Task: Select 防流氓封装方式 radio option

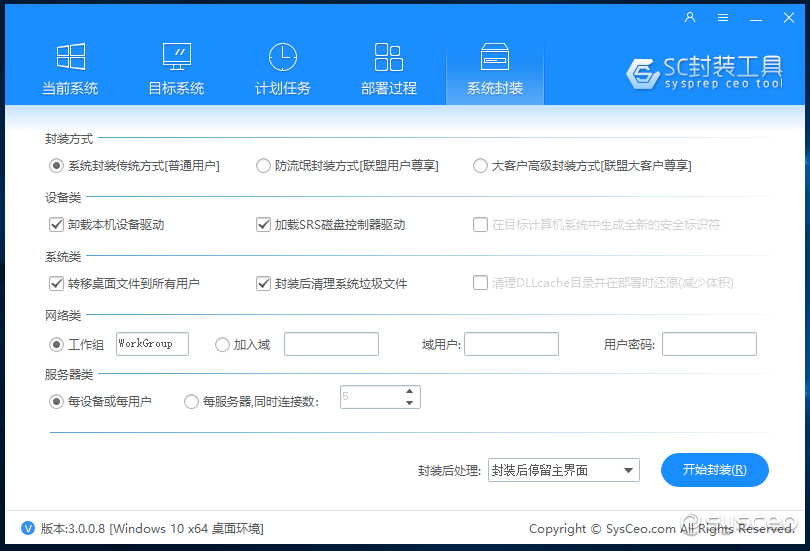Action: tap(263, 166)
